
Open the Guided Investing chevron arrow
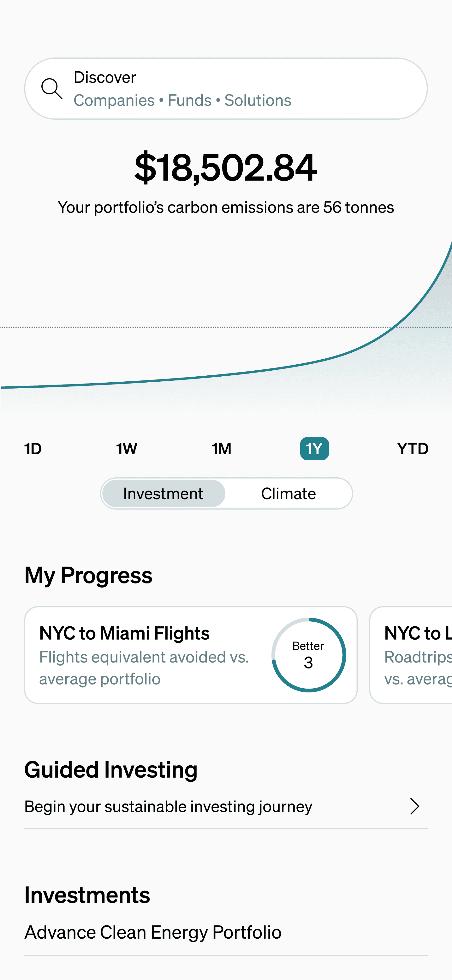click(x=415, y=806)
